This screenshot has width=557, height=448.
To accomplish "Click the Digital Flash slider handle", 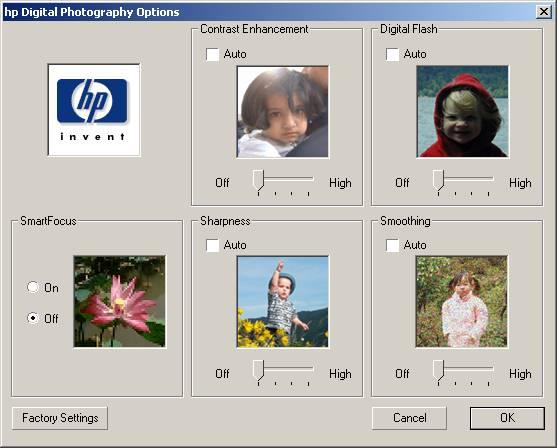I will [x=438, y=180].
